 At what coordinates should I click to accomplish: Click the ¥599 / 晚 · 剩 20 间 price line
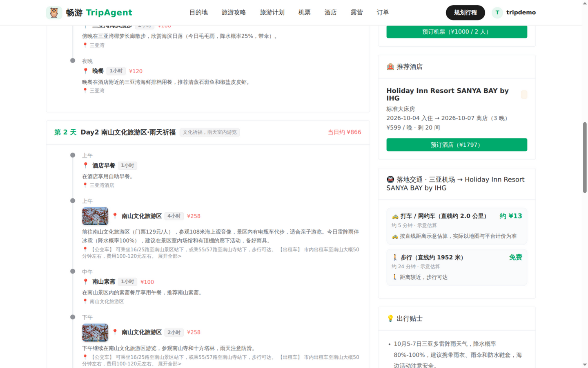pos(413,128)
